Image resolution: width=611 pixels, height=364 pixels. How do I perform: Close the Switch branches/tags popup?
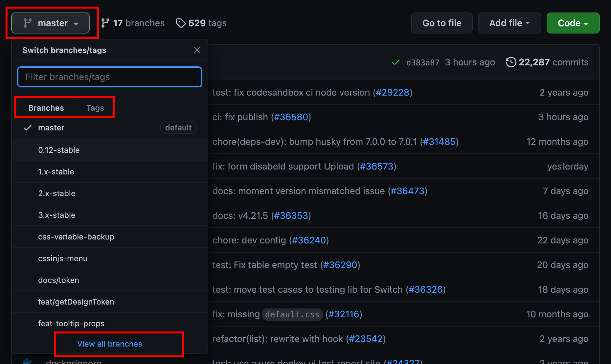point(197,50)
